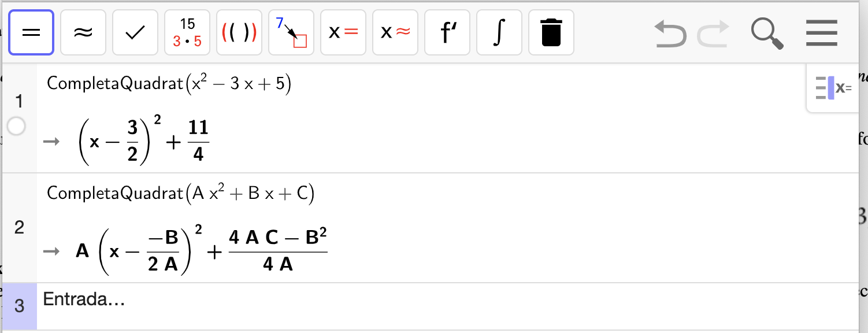Open the hamburger main menu

pos(821,33)
